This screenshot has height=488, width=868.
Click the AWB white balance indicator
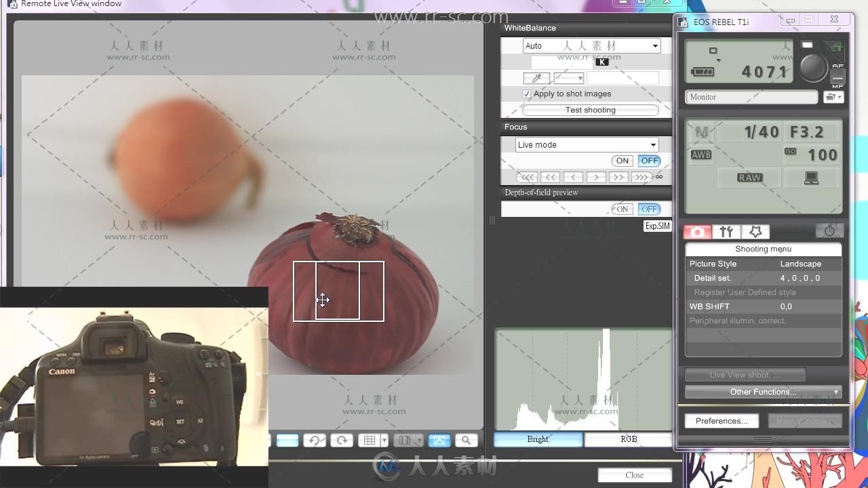[x=701, y=155]
